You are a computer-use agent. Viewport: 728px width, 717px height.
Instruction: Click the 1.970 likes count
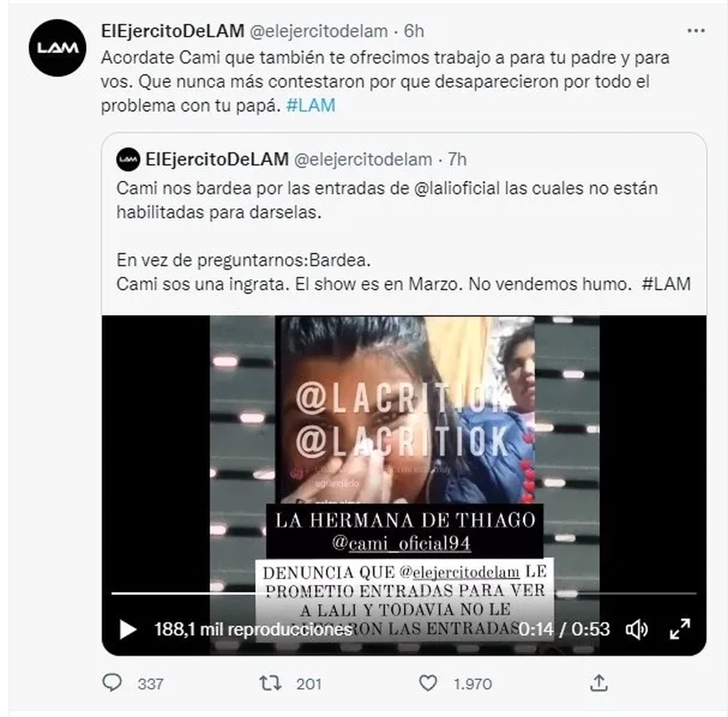473,684
